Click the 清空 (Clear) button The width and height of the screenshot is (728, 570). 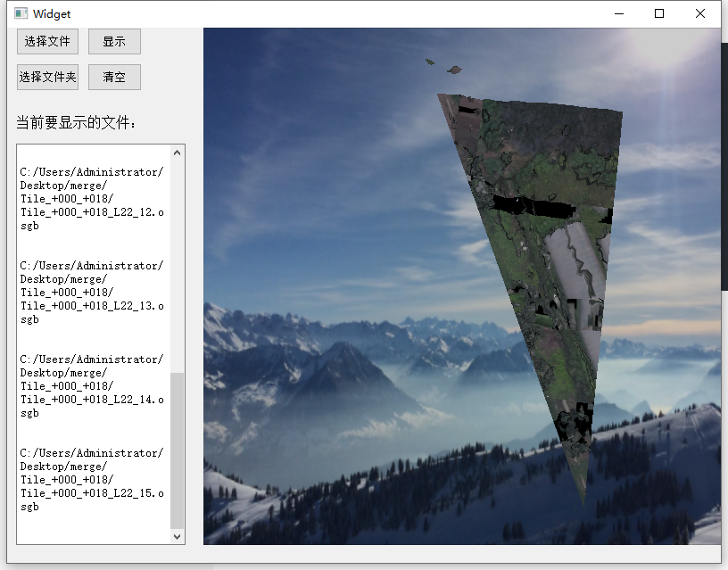[x=113, y=77]
